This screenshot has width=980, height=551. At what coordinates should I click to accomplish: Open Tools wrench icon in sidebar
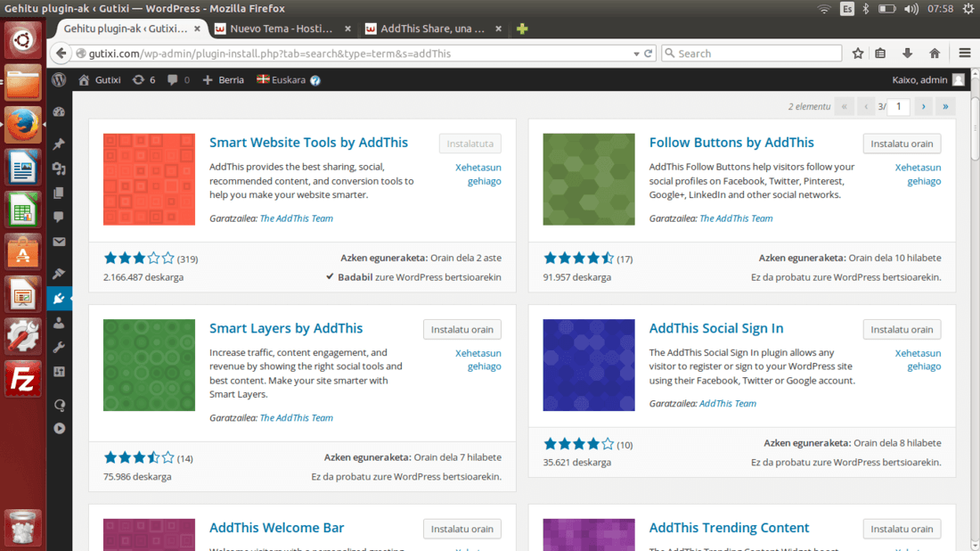coord(59,347)
